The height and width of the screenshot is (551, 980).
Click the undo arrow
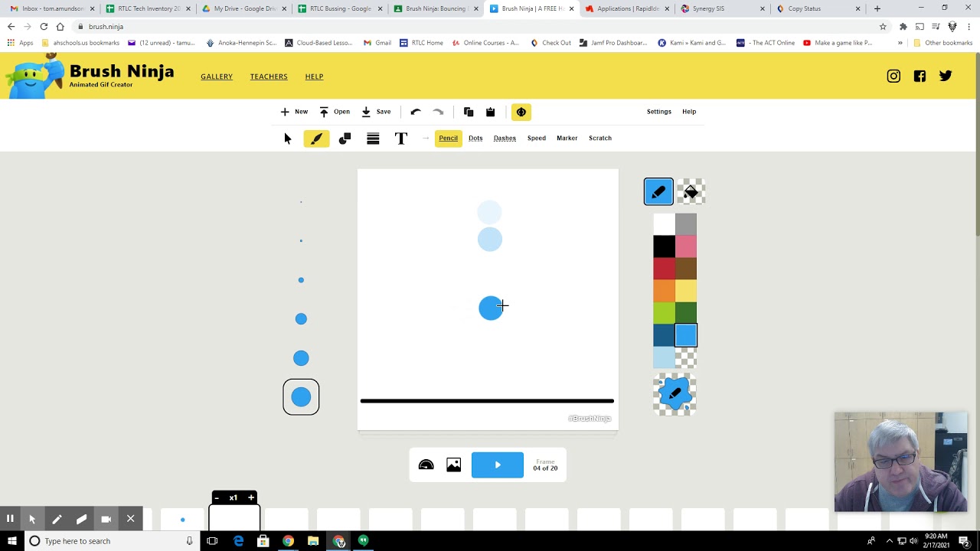[416, 112]
